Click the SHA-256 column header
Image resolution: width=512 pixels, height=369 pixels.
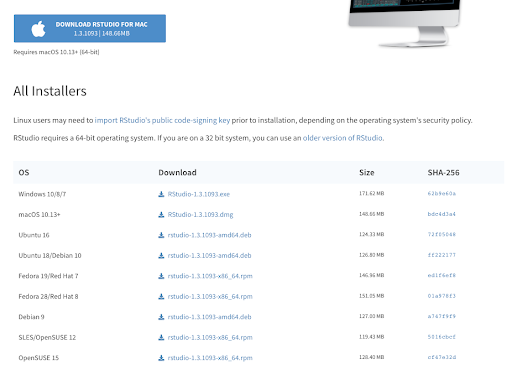click(443, 173)
